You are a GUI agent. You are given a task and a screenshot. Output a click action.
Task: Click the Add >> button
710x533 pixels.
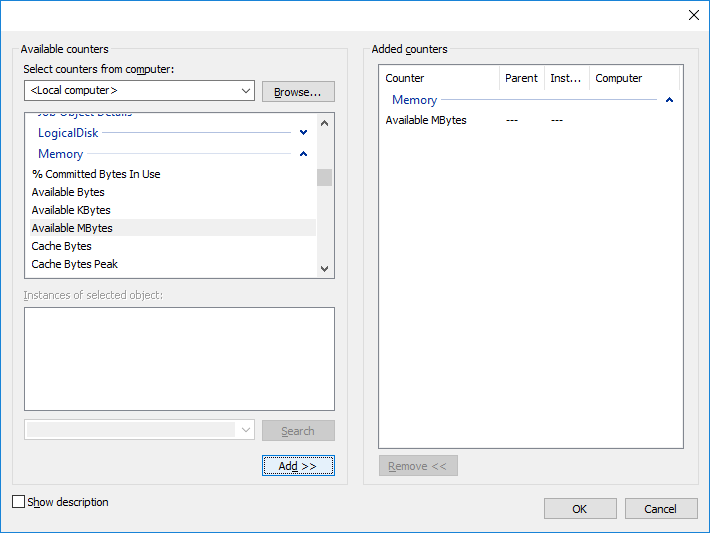pyautogui.click(x=298, y=466)
